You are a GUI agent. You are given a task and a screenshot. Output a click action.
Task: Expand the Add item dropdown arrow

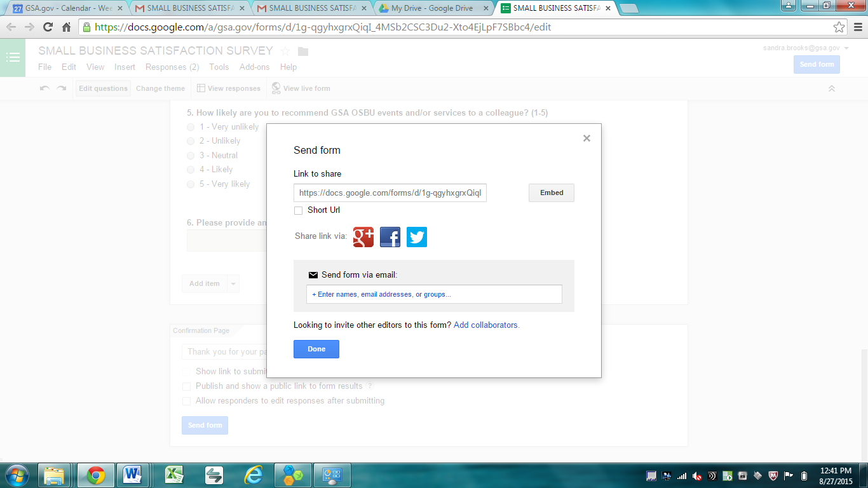pyautogui.click(x=233, y=284)
